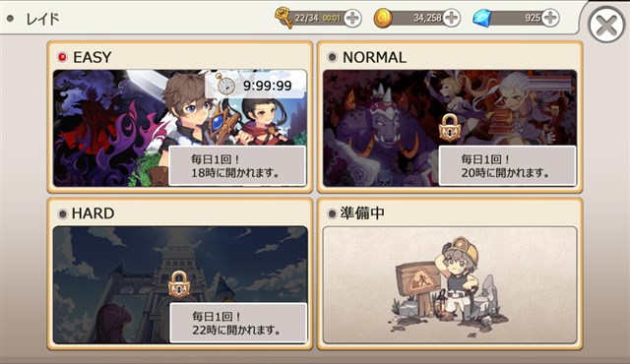Tap the golden key stamina icon
This screenshot has width=630, height=364.
click(284, 18)
